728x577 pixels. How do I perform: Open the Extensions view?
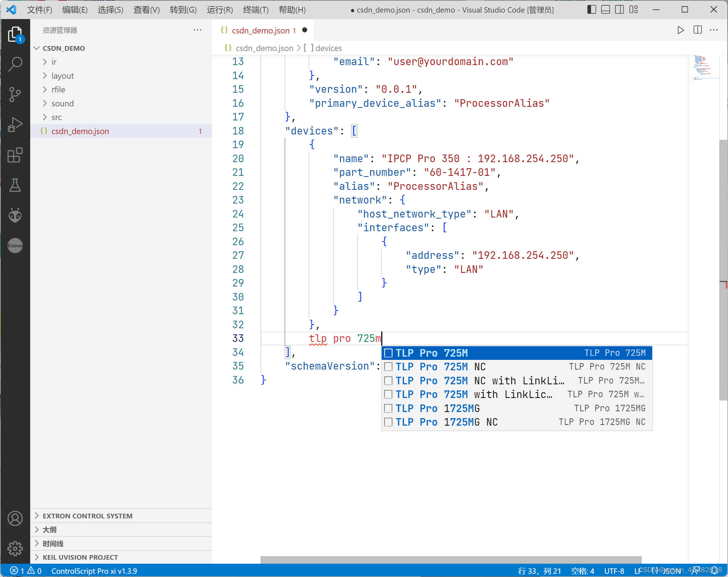coord(15,155)
